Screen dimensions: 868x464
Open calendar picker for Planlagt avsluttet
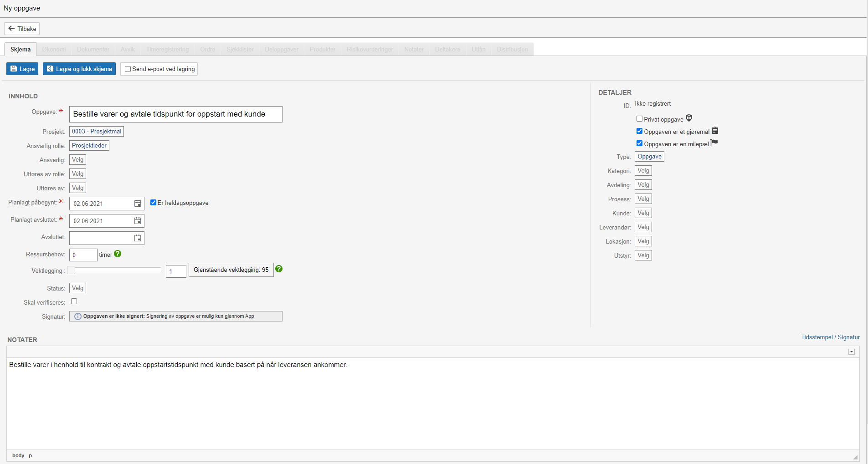(x=137, y=221)
